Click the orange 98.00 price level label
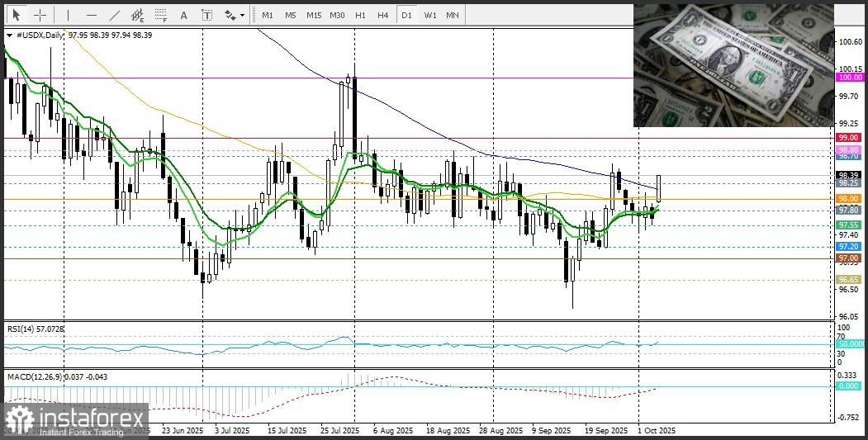This screenshot has width=868, height=440. pos(851,199)
